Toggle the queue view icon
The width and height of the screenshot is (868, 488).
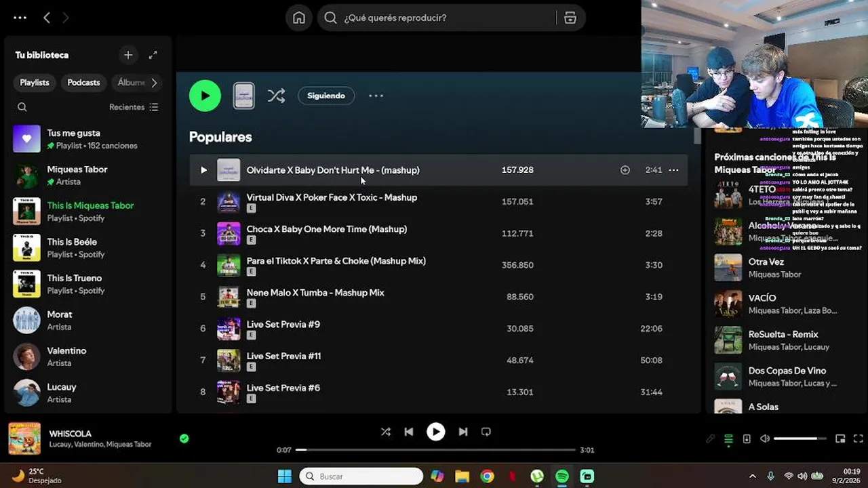click(728, 439)
